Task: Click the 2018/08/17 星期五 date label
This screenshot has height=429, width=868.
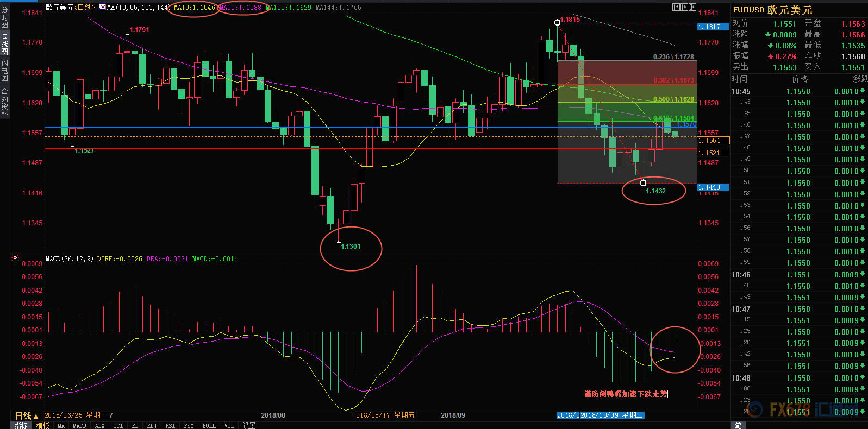Action: (x=385, y=415)
